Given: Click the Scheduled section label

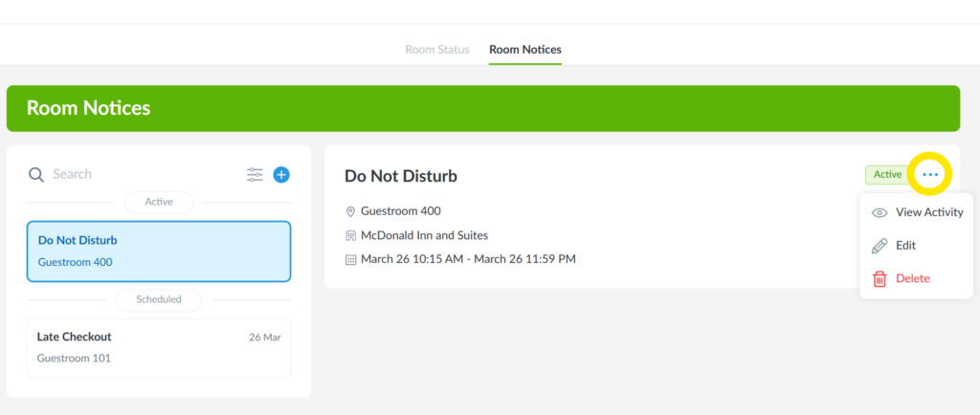Looking at the screenshot, I should tap(159, 299).
